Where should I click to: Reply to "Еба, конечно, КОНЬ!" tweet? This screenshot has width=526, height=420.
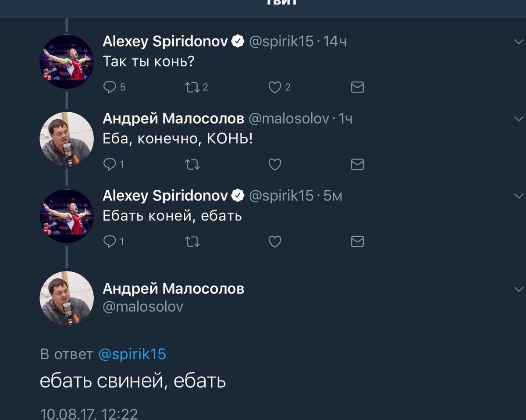[109, 164]
